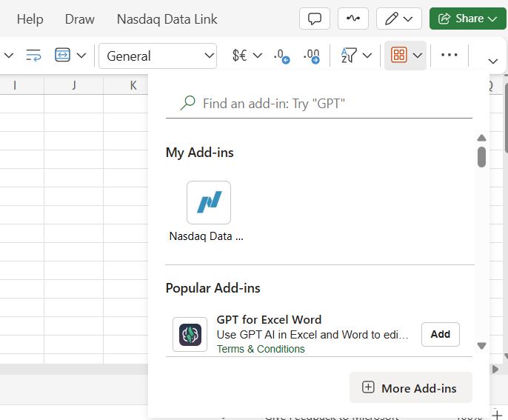Collapse the Add-ins dropdown arrow
Image resolution: width=508 pixels, height=420 pixels.
(x=418, y=56)
